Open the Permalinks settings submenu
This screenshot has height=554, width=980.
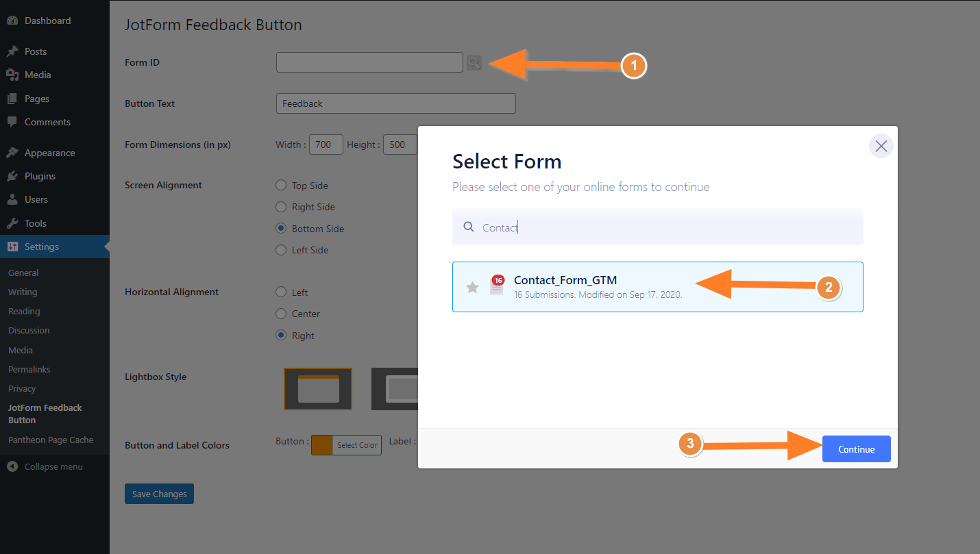pyautogui.click(x=29, y=369)
